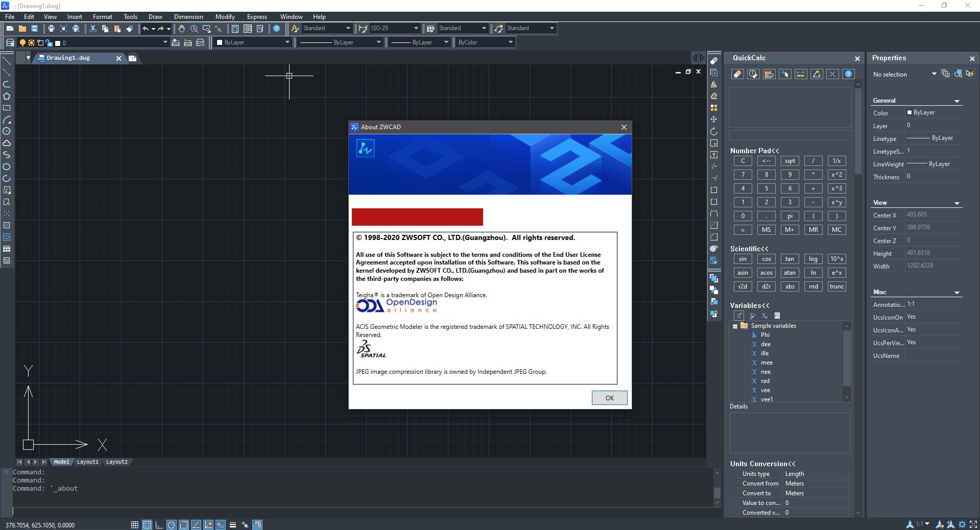980x530 pixels.
Task: Select the Rectangle draw tool
Action: (x=7, y=108)
